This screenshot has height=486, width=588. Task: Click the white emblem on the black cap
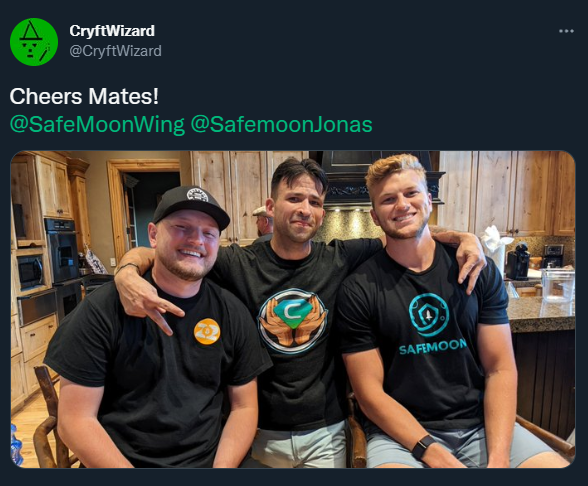click(x=197, y=195)
